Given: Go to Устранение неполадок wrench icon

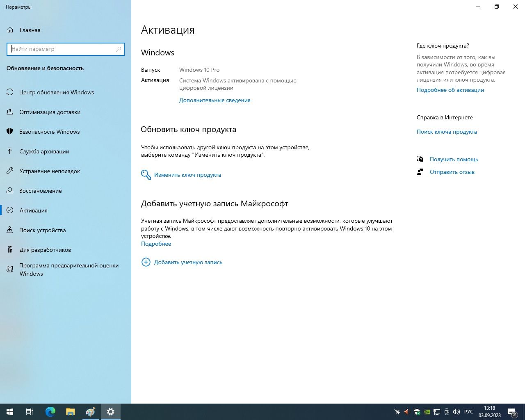Looking at the screenshot, I should [10, 171].
